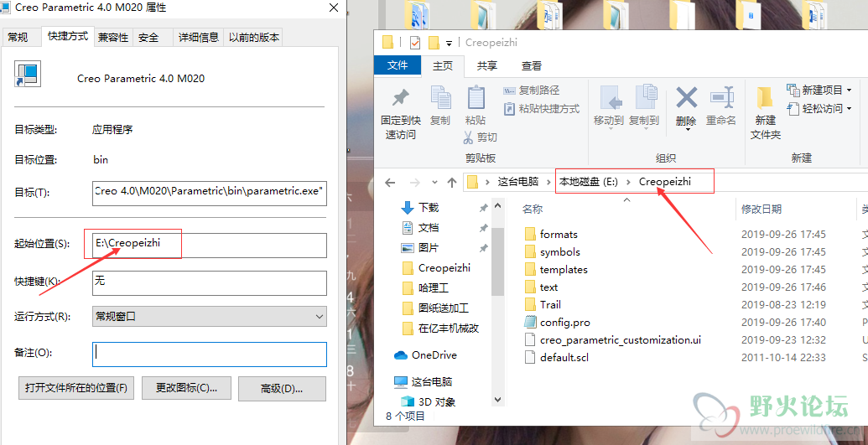The width and height of the screenshot is (868, 445).
Task: Click chevron after 本地磁盘 (E:) in address bar
Action: coord(628,182)
